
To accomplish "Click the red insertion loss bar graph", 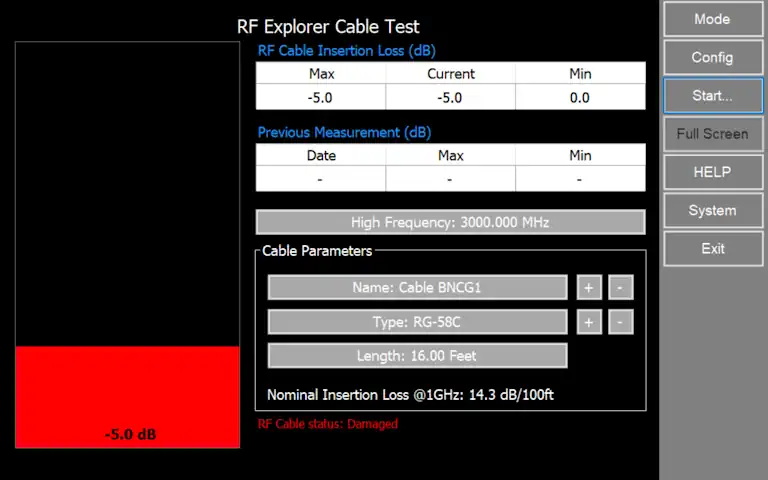I will pyautogui.click(x=127, y=395).
